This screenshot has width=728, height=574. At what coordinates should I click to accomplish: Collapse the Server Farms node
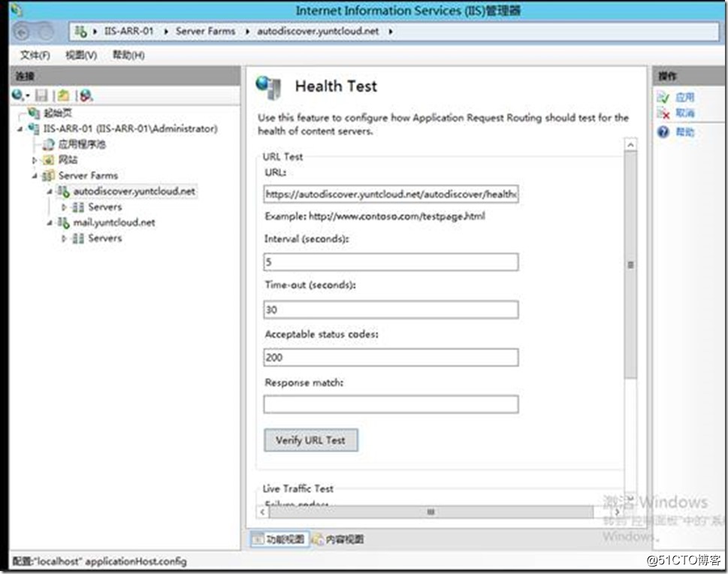coord(35,176)
